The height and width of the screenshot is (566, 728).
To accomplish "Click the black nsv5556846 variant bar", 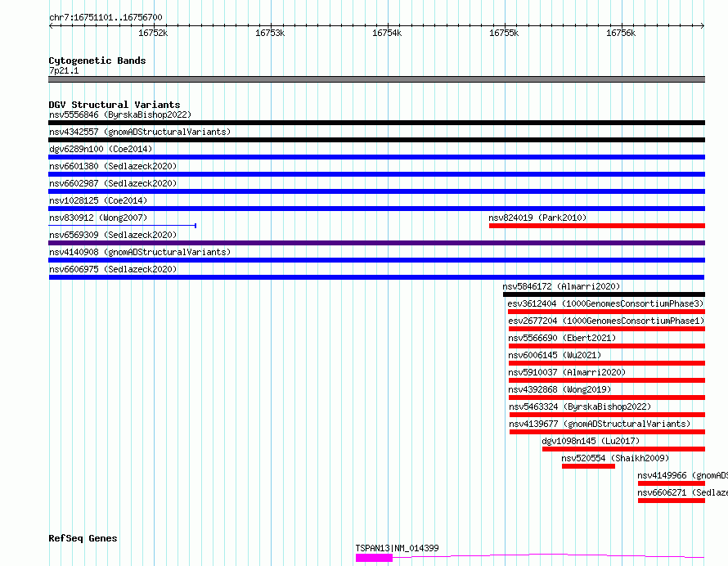I will tap(376, 123).
